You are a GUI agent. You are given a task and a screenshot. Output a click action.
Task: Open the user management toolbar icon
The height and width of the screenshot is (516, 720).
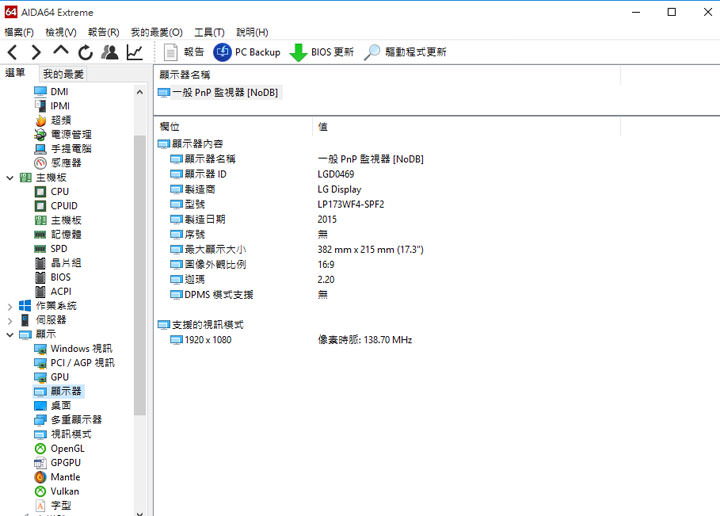pyautogui.click(x=110, y=52)
